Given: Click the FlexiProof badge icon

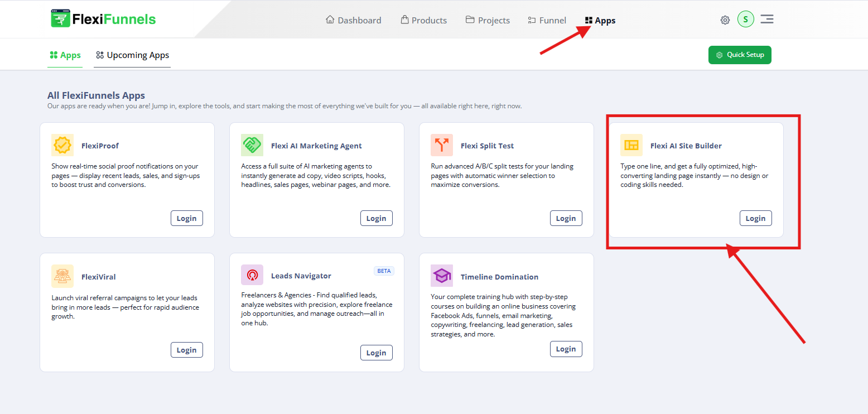Looking at the screenshot, I should point(62,145).
